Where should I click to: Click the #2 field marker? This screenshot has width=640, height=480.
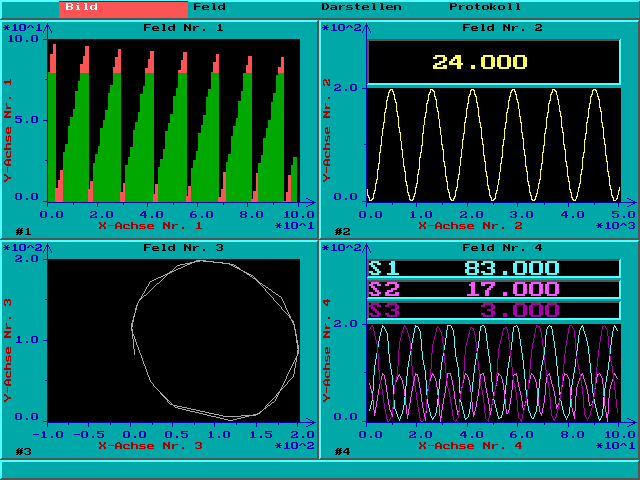pos(342,232)
